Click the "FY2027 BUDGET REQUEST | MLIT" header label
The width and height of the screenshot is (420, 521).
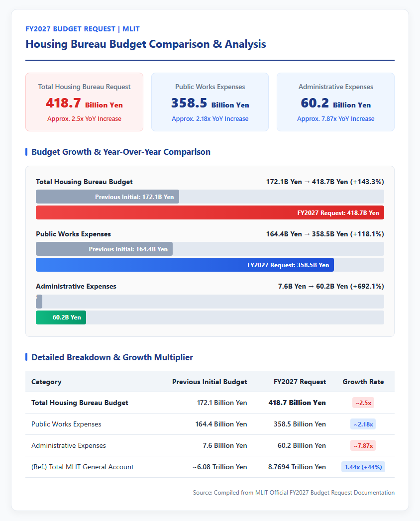[83, 29]
